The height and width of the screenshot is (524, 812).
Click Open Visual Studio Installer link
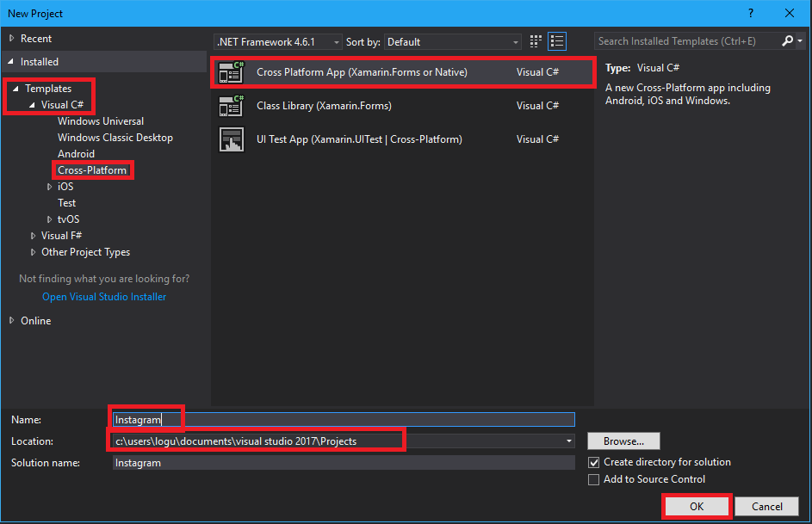(x=104, y=297)
